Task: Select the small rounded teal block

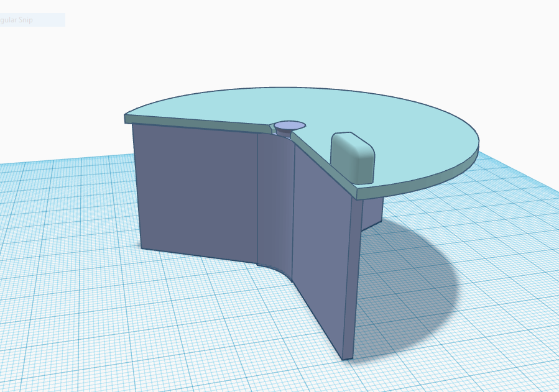Action: (x=353, y=155)
